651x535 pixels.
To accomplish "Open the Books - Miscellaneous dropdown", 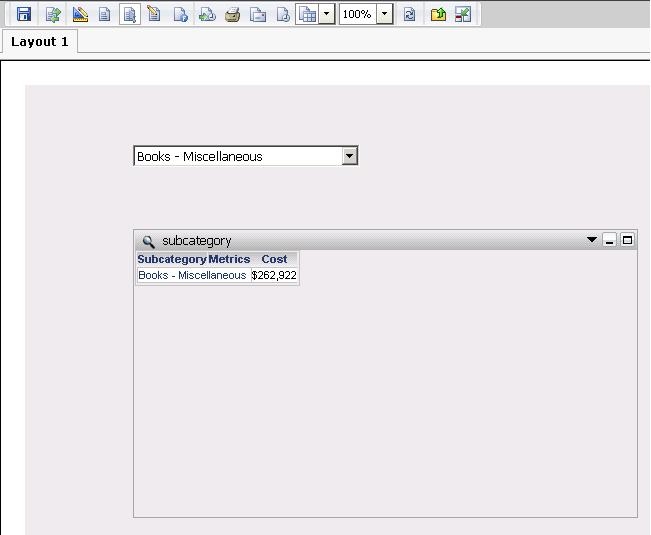I will click(349, 156).
